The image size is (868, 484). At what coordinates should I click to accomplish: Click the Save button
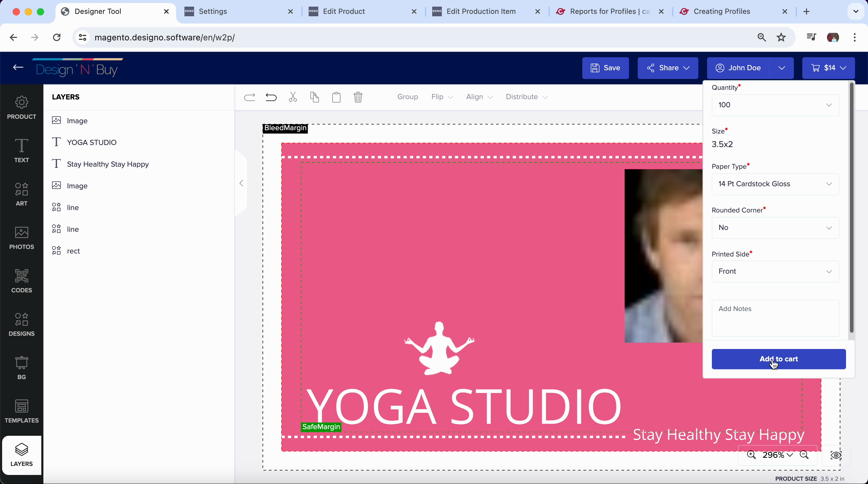coord(605,68)
